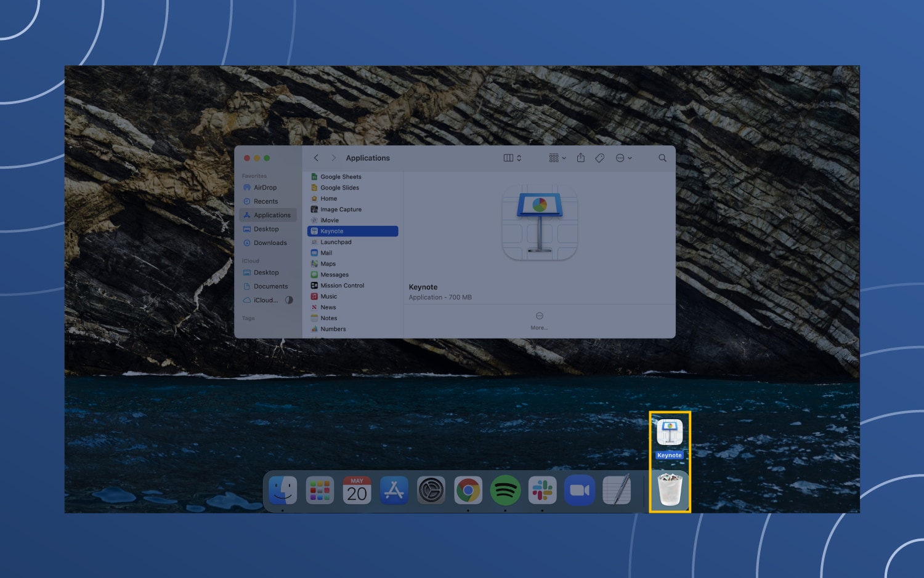Open TextEdit in the Dock
The height and width of the screenshot is (578, 924).
pyautogui.click(x=617, y=491)
